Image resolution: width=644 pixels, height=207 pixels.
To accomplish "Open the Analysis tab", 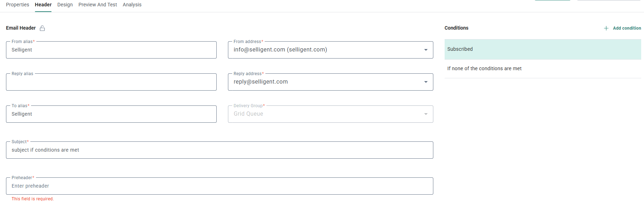I will point(132,5).
